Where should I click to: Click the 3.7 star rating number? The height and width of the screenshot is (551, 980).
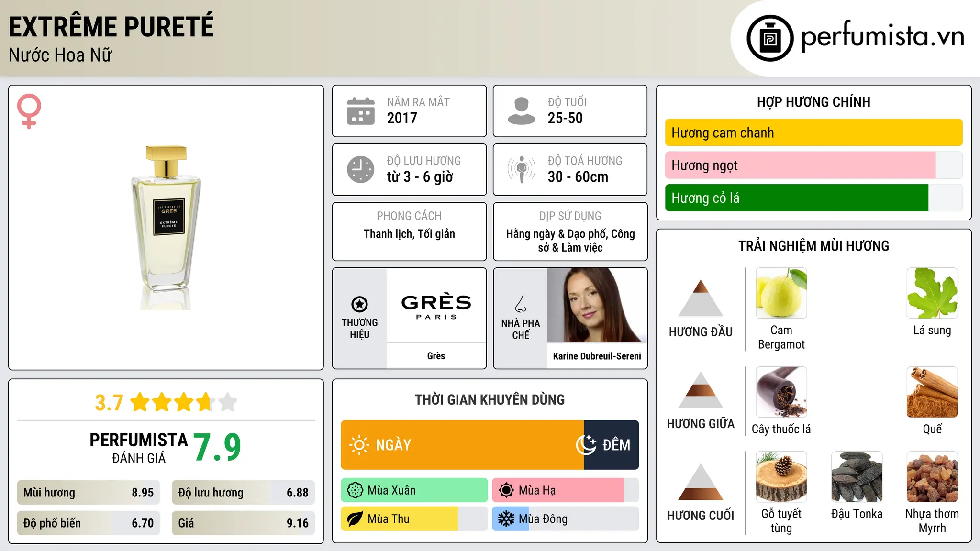click(x=109, y=403)
